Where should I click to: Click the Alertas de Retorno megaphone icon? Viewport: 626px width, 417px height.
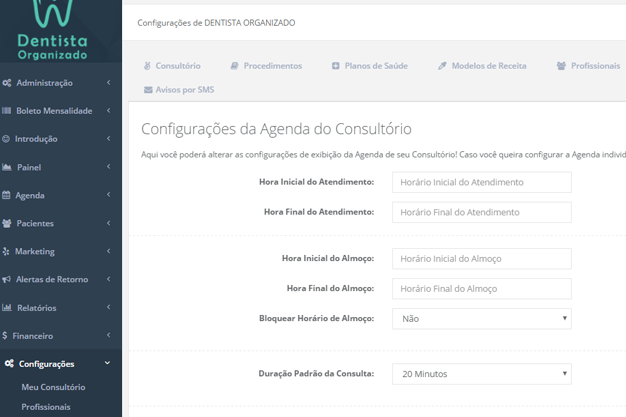point(6,279)
